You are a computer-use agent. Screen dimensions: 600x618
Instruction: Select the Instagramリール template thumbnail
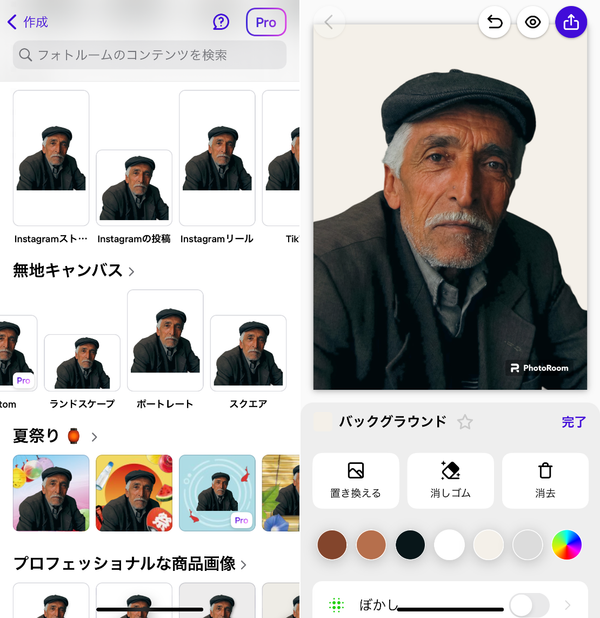[217, 158]
